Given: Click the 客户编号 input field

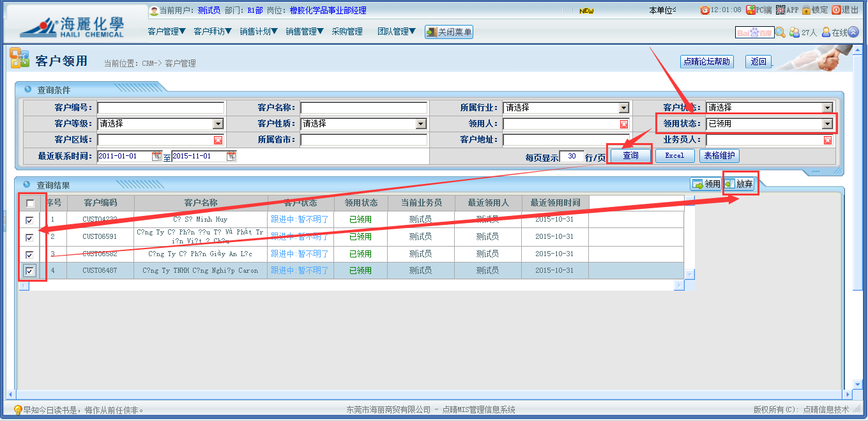Looking at the screenshot, I should tap(160, 108).
